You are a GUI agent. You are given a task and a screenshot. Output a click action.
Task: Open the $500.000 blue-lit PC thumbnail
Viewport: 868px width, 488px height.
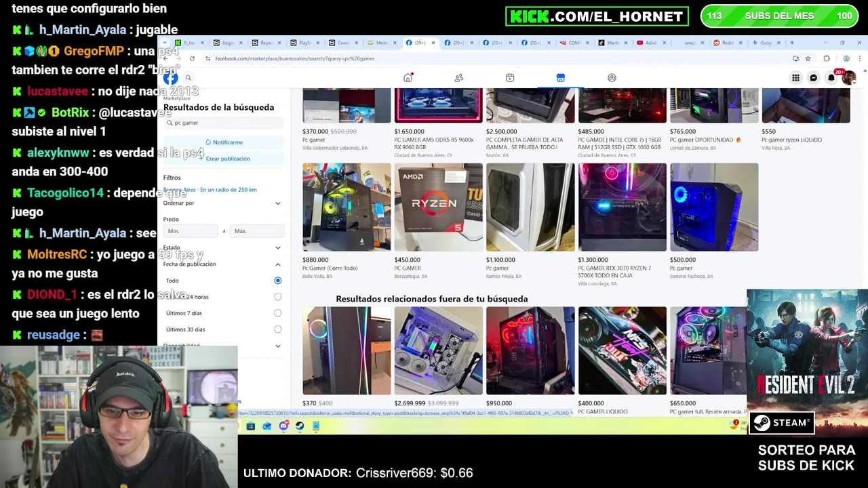click(x=714, y=207)
